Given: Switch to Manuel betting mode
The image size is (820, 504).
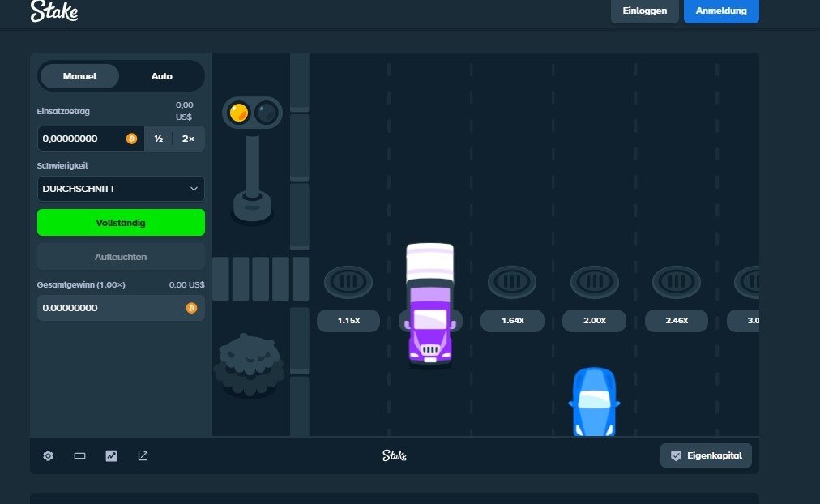Looking at the screenshot, I should pyautogui.click(x=79, y=76).
